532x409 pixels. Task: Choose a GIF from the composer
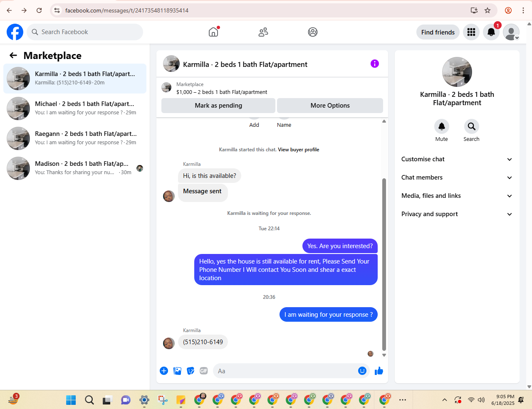click(x=204, y=371)
